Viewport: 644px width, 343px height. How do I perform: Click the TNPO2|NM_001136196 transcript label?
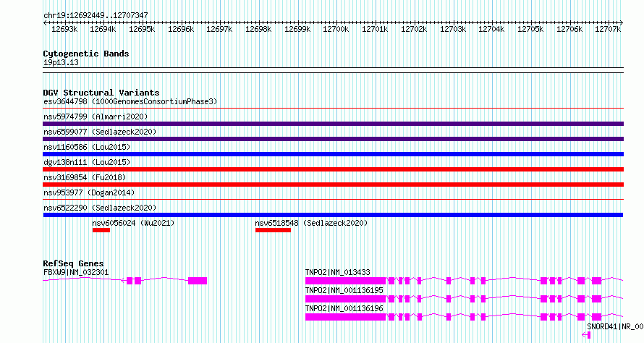tap(344, 308)
